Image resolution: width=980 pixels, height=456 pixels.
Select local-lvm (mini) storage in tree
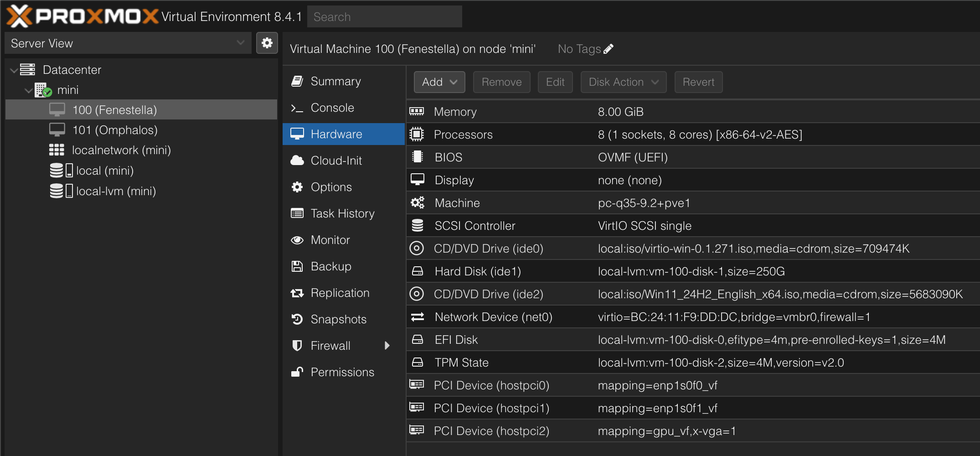(141, 191)
